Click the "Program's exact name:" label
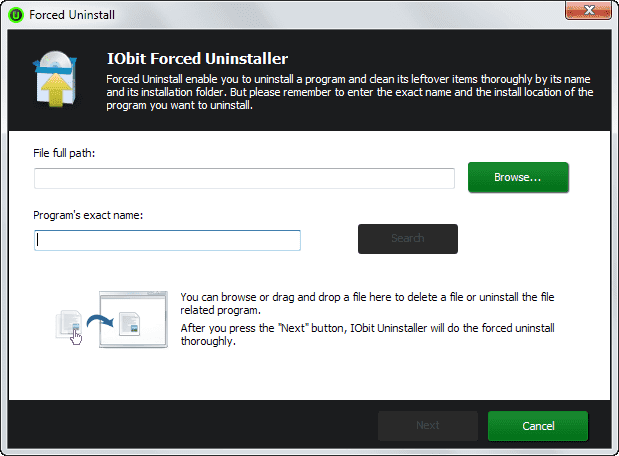This screenshot has height=456, width=619. 88,215
